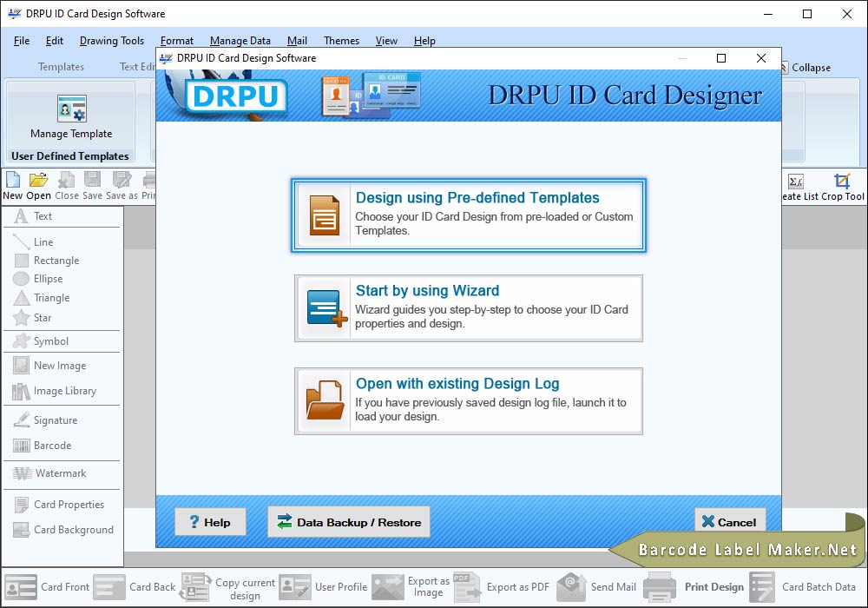
Task: Open the Manage Data menu
Action: pyautogui.click(x=240, y=41)
